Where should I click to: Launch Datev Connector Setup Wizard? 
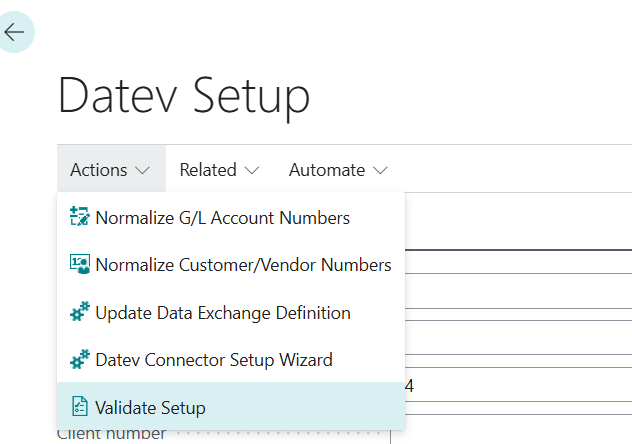point(213,360)
